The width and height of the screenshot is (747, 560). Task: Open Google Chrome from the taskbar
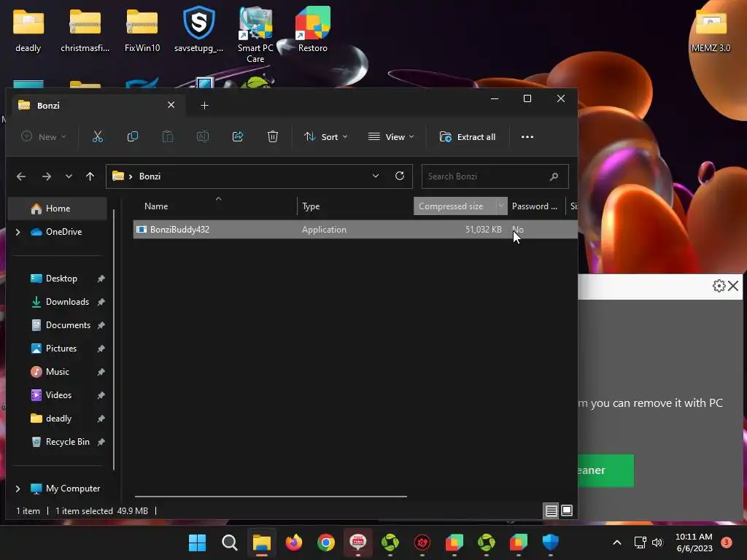326,542
